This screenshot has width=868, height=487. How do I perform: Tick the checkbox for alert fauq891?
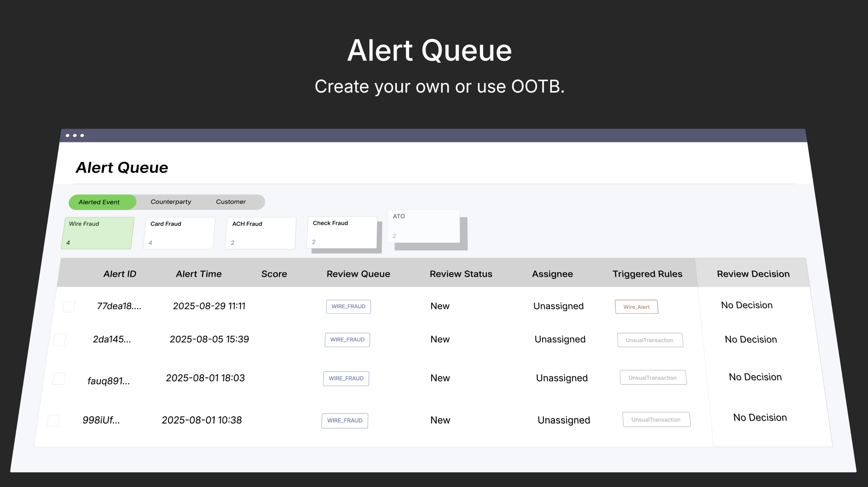tap(59, 378)
